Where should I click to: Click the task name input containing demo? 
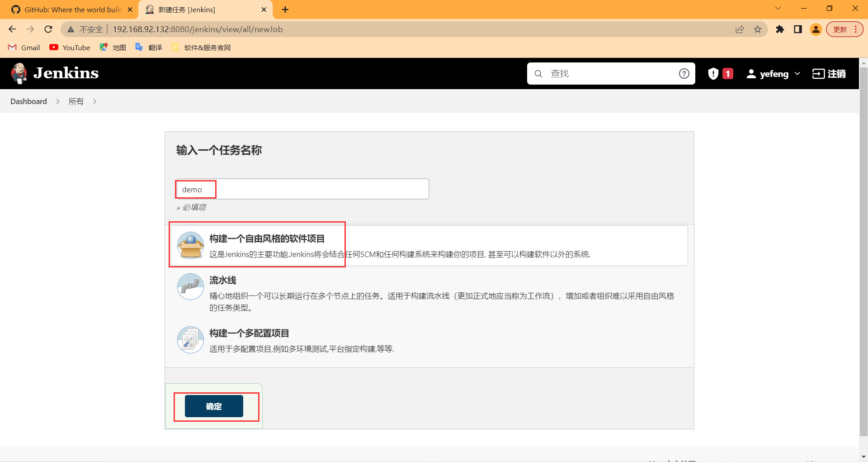(302, 189)
